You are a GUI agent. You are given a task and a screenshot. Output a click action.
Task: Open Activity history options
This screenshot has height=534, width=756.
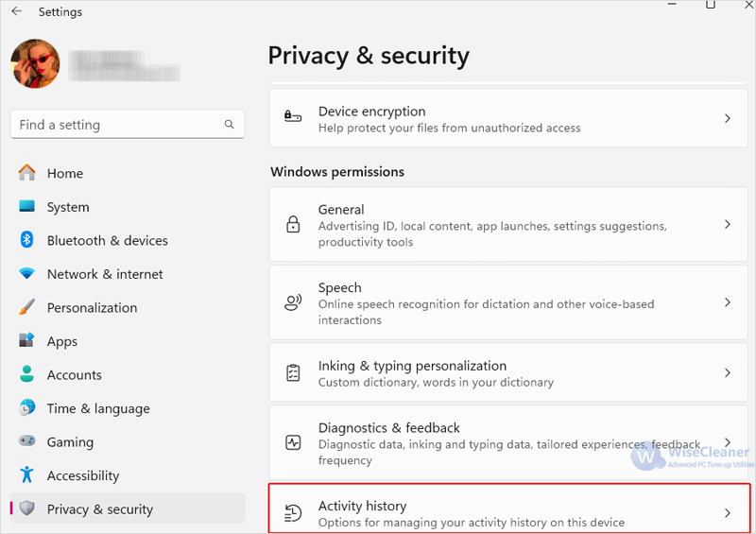(508, 508)
